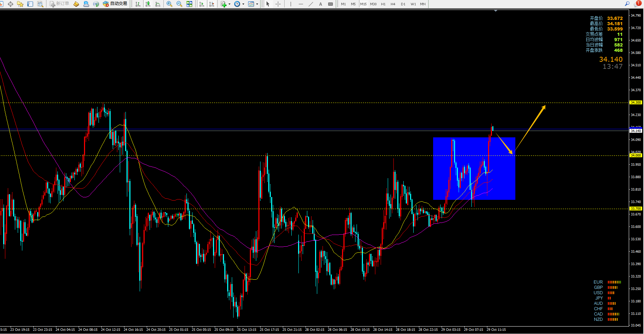Select the rectangle shape tool
The height and width of the screenshot is (334, 644).
pyautogui.click(x=330, y=4)
